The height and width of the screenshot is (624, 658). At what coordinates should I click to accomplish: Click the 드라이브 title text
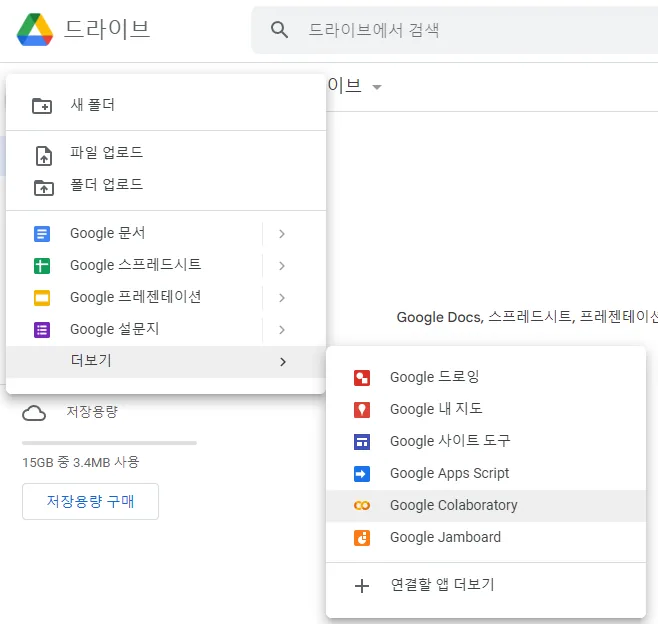coord(107,29)
